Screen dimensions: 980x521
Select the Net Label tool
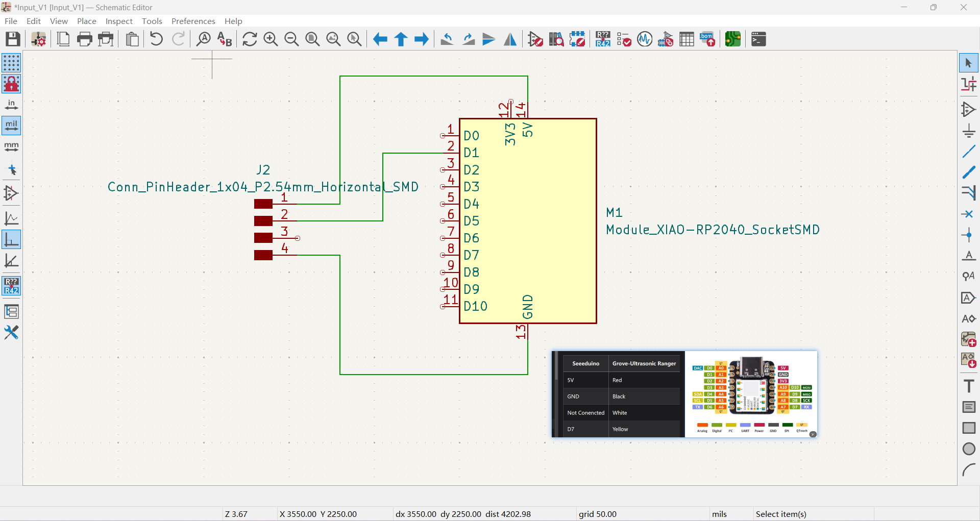point(968,256)
